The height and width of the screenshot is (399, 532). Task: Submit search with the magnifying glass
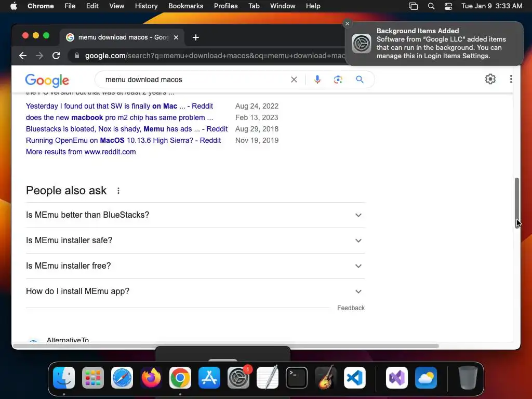pyautogui.click(x=360, y=79)
